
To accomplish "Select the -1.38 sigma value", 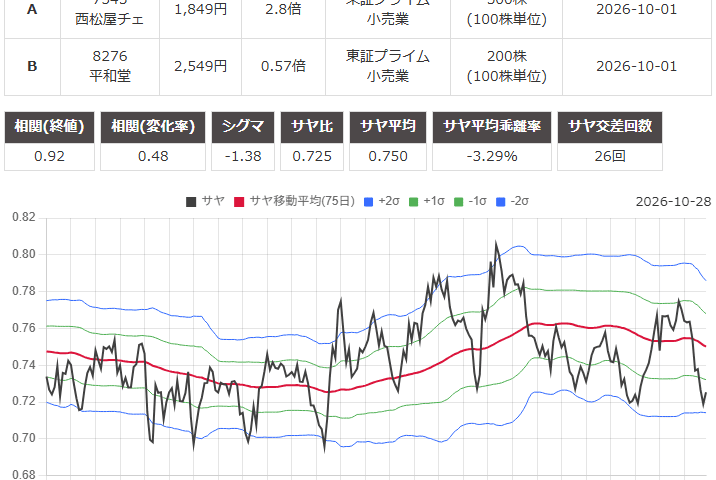I will click(x=243, y=156).
